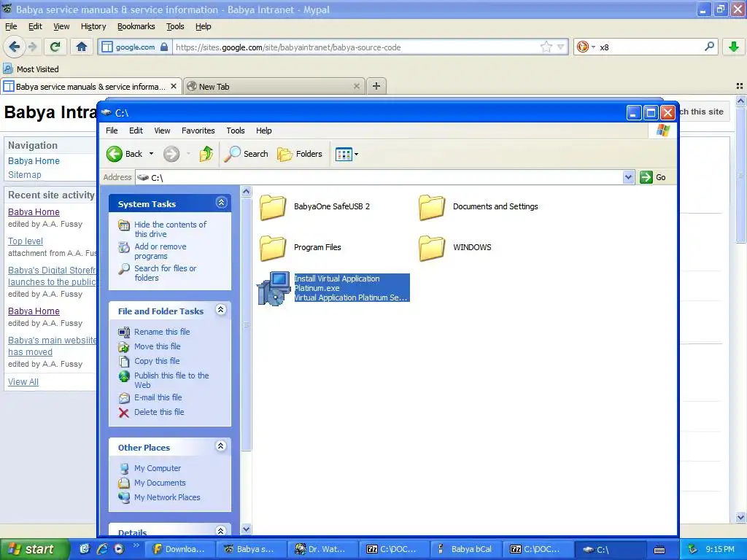Open search engine selector dropdown
This screenshot has width=747, height=560.
586,47
